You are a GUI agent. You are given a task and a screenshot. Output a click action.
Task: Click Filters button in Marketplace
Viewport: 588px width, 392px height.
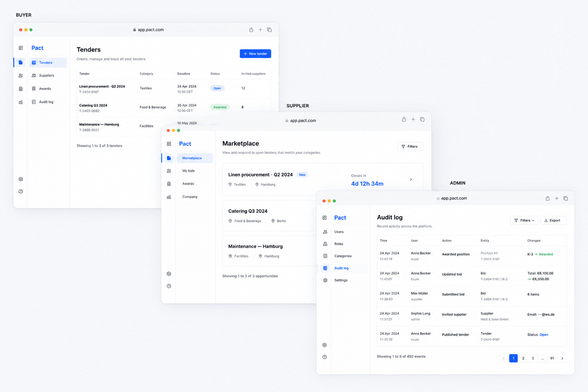pyautogui.click(x=410, y=147)
